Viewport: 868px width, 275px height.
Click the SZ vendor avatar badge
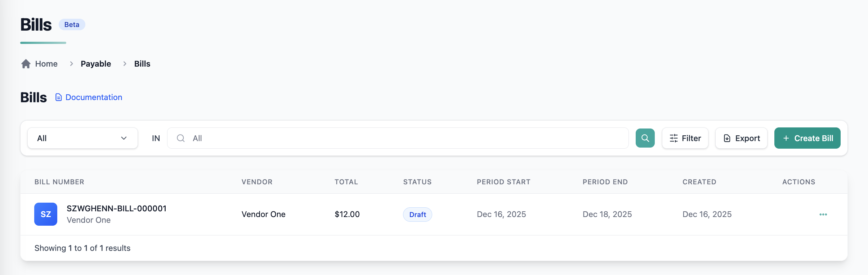click(46, 214)
